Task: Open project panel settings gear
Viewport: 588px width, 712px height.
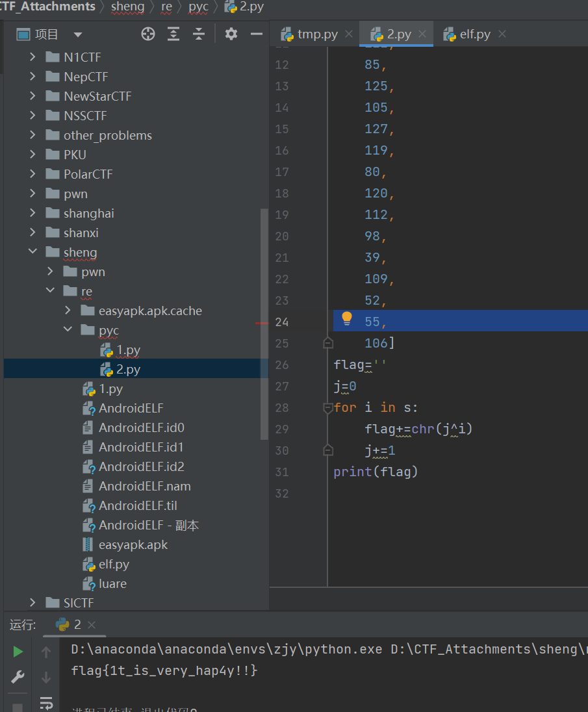Action: coord(231,34)
